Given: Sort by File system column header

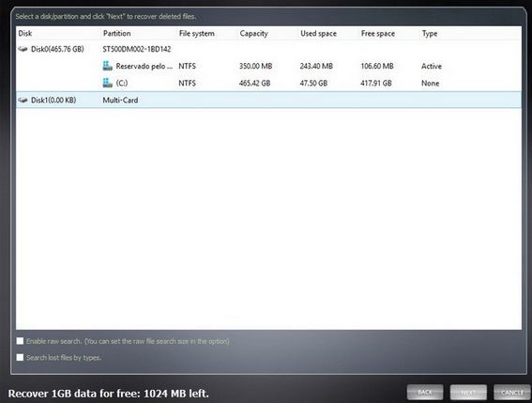Looking at the screenshot, I should coord(196,33).
